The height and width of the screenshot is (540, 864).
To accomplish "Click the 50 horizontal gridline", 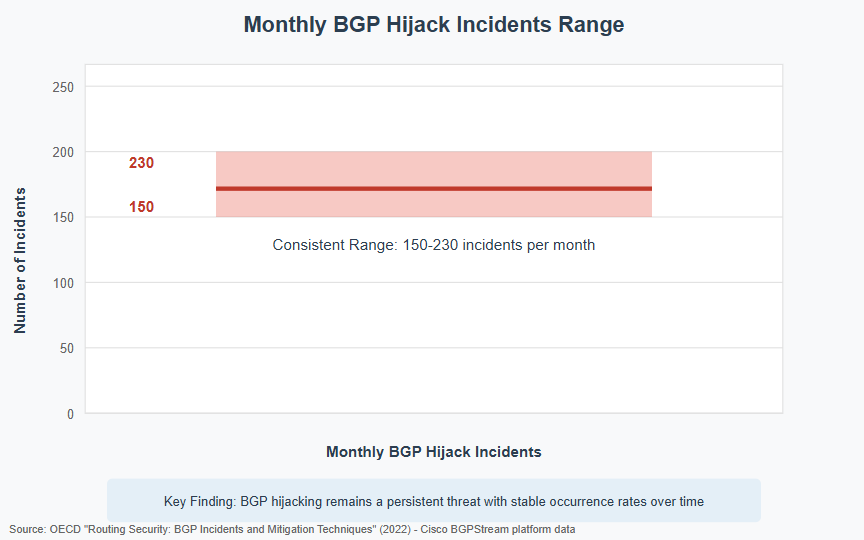I will coord(434,348).
